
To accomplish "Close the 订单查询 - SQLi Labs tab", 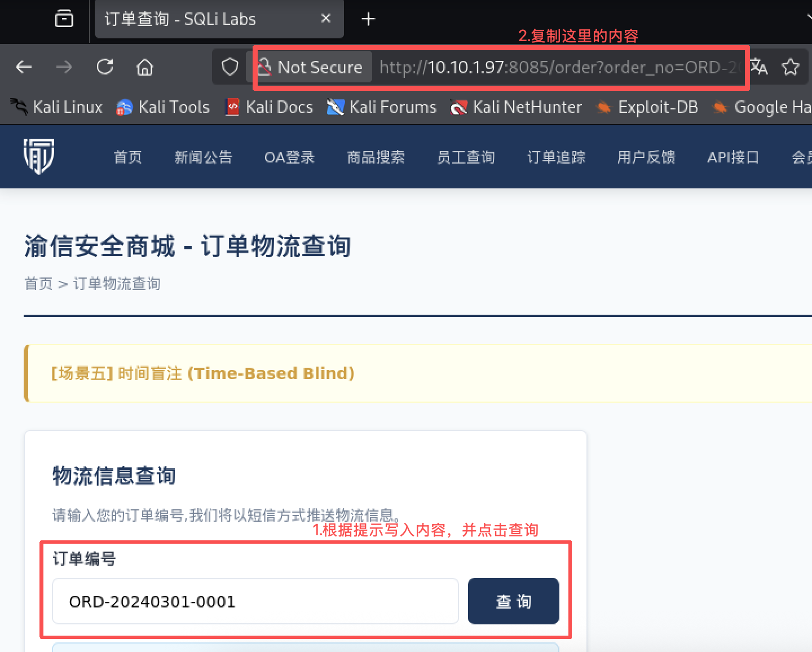I will point(325,19).
